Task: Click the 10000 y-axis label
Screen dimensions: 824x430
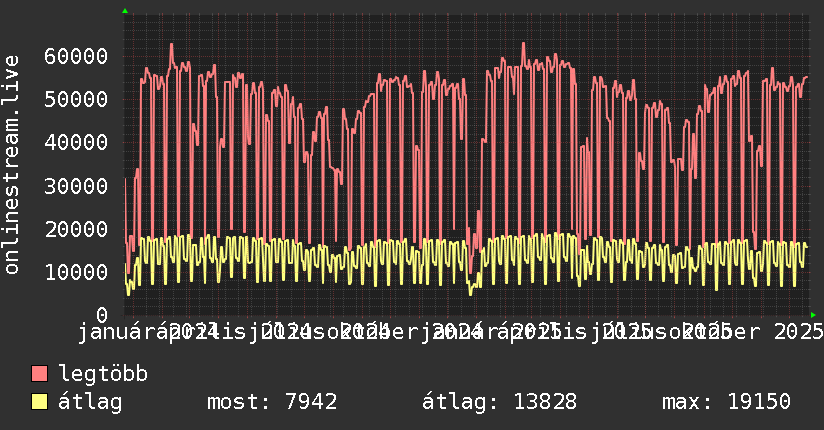Action: [78, 272]
